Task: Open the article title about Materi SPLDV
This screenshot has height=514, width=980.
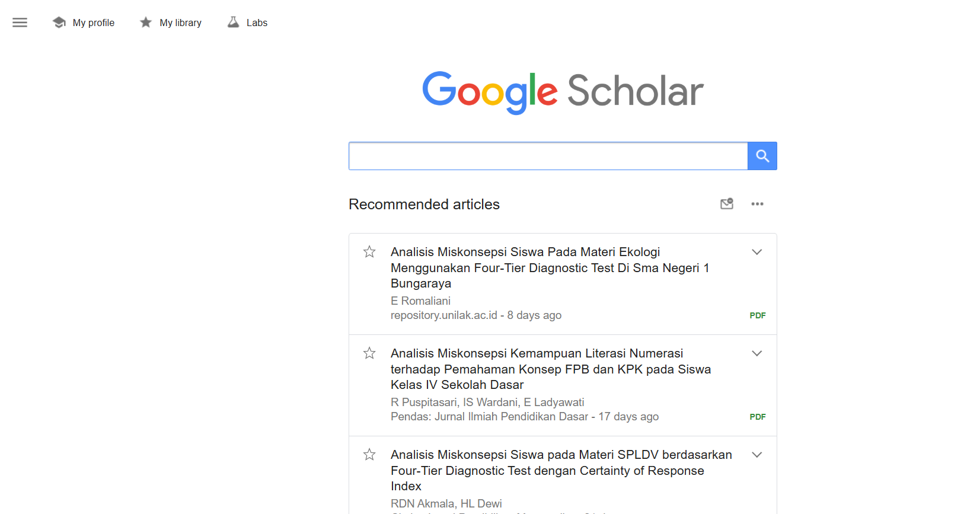Action: coord(561,471)
